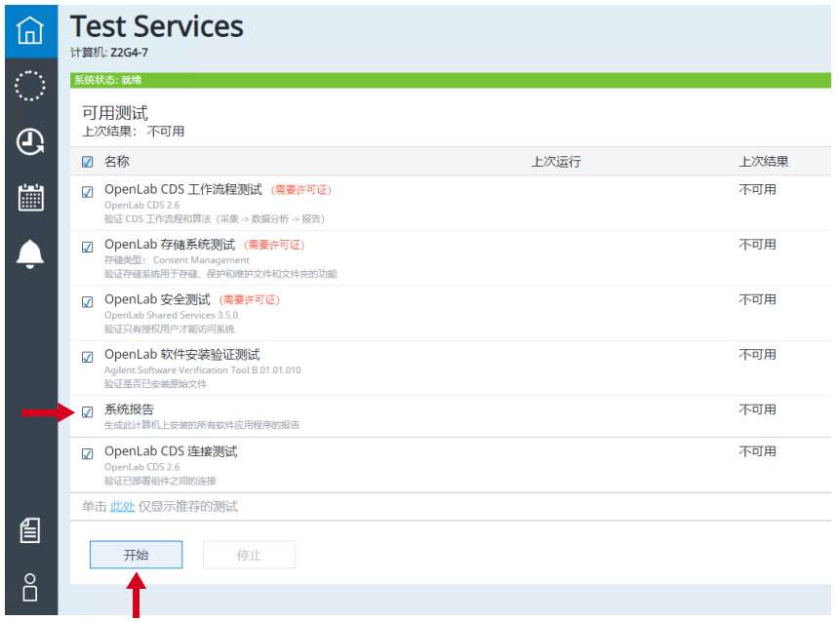840x621 pixels.
Task: Click the Test Services page title
Action: tap(157, 26)
